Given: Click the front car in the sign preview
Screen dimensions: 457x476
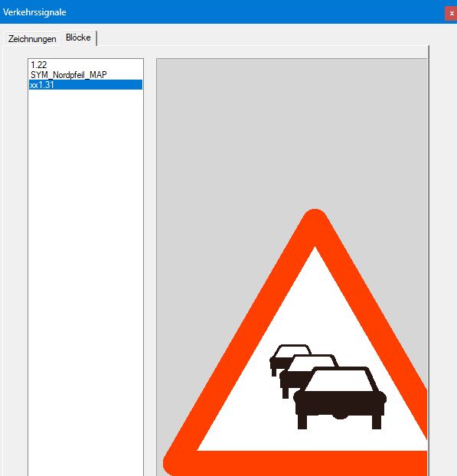Looking at the screenshot, I should click(x=340, y=398).
